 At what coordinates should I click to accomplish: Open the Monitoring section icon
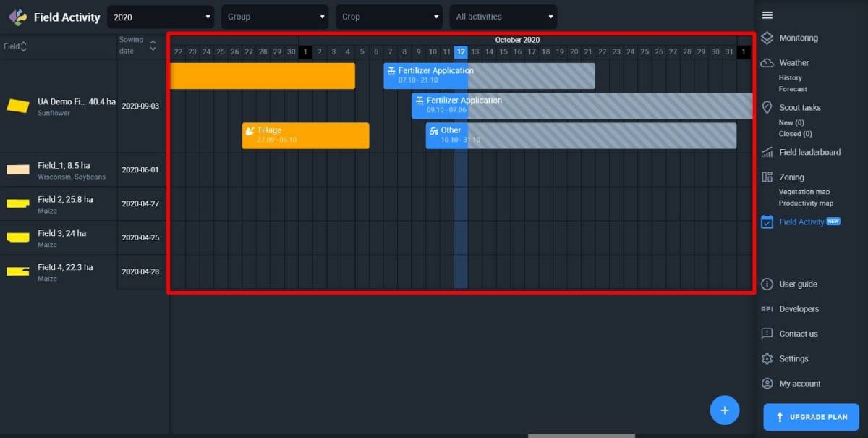coord(767,38)
